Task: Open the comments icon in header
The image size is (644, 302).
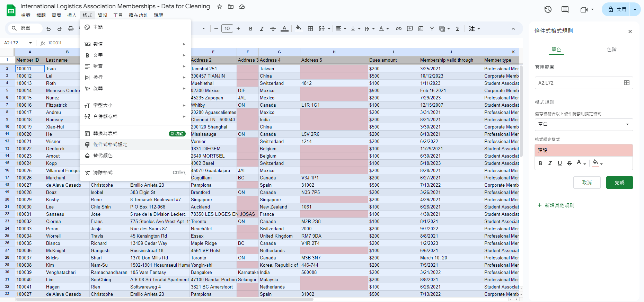Action: pyautogui.click(x=565, y=10)
